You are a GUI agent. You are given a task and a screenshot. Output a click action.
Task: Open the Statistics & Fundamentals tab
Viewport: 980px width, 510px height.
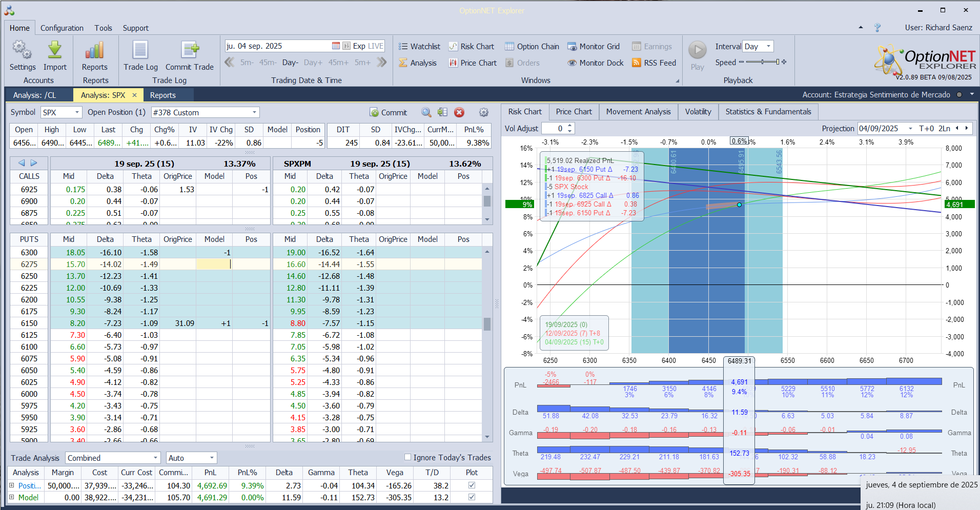coord(768,112)
